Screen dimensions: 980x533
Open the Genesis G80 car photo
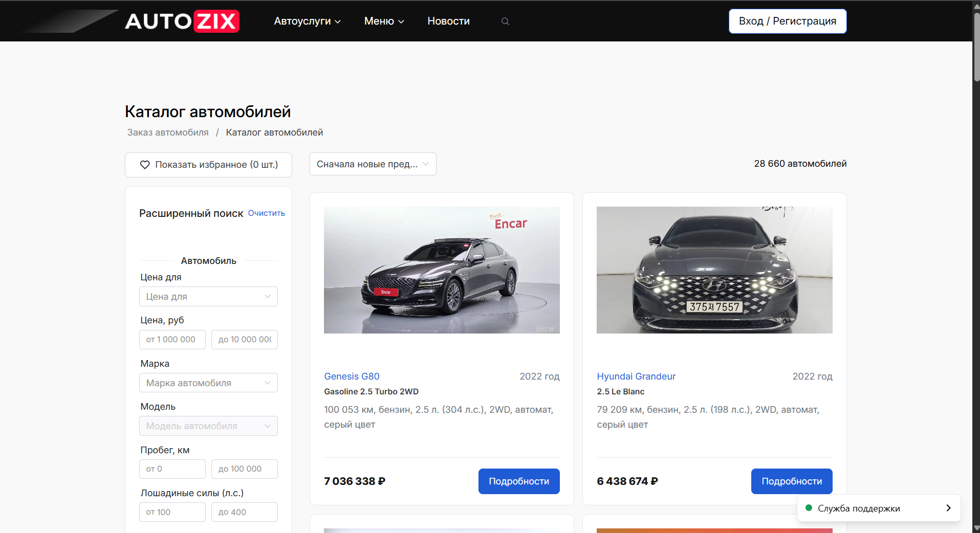[442, 270]
